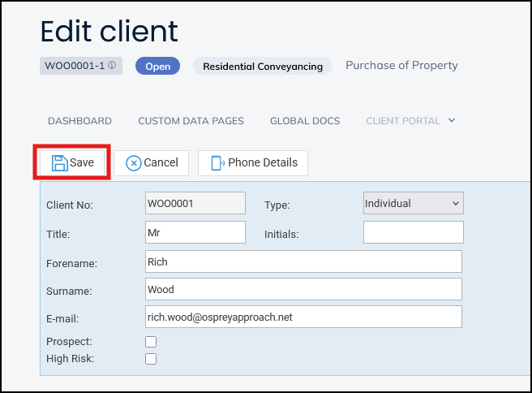The width and height of the screenshot is (532, 393).
Task: Click the E-mail address input field
Action: (302, 317)
